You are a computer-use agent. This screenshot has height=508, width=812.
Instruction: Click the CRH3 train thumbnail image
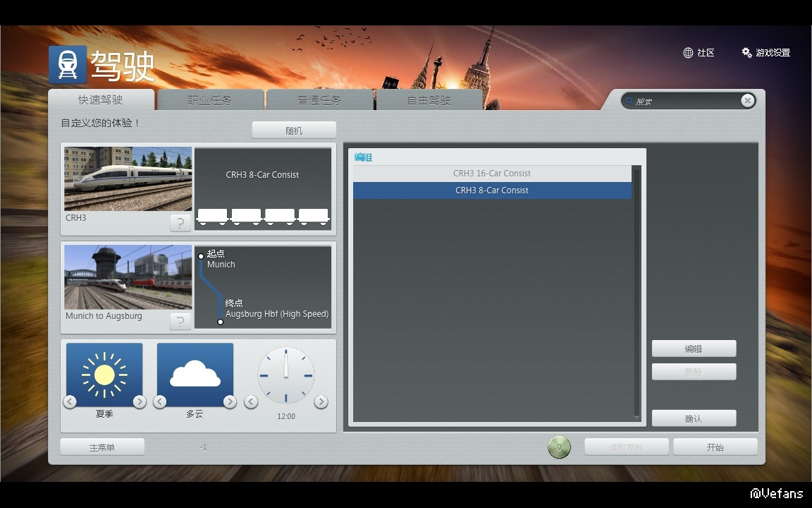click(128, 179)
